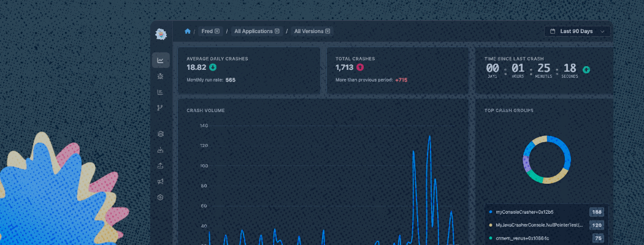644x245 pixels.
Task: Click the Crash Volume chart title
Action: [x=205, y=110]
